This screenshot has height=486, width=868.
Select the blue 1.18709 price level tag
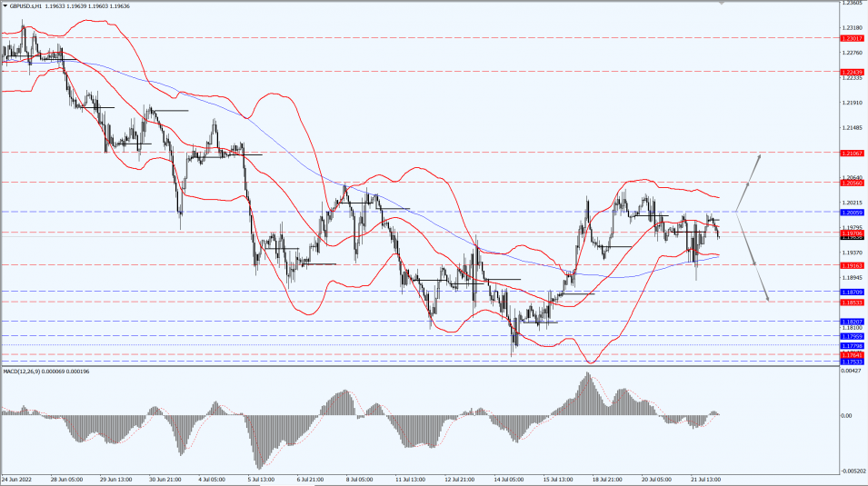click(x=852, y=292)
